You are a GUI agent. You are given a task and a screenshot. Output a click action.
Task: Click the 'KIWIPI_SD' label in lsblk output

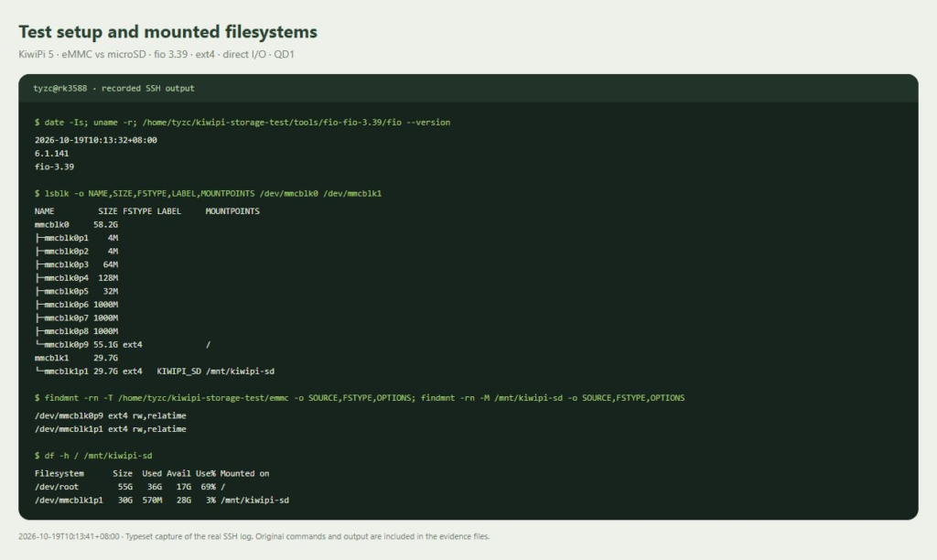pos(178,372)
